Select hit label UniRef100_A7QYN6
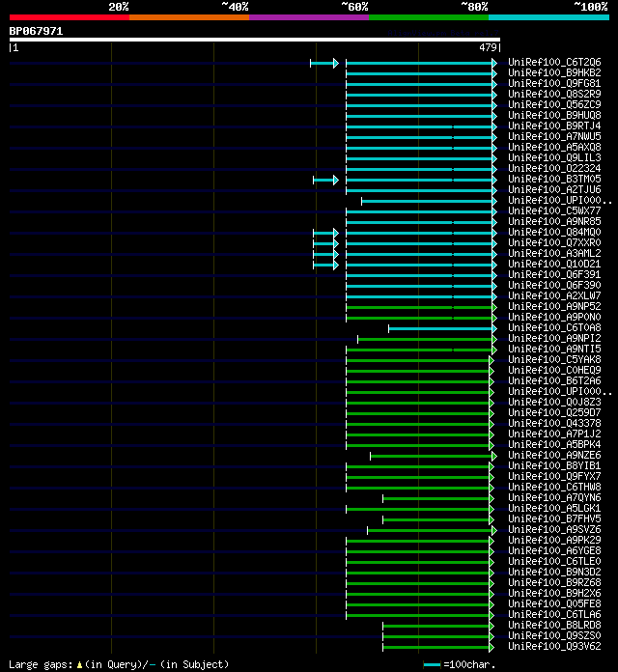This screenshot has width=618, height=672. 554,497
